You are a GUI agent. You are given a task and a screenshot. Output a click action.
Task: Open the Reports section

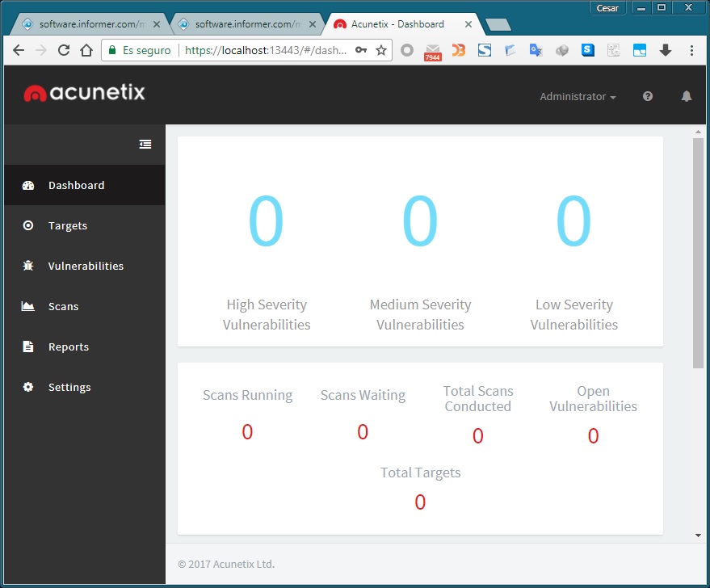[x=69, y=346]
